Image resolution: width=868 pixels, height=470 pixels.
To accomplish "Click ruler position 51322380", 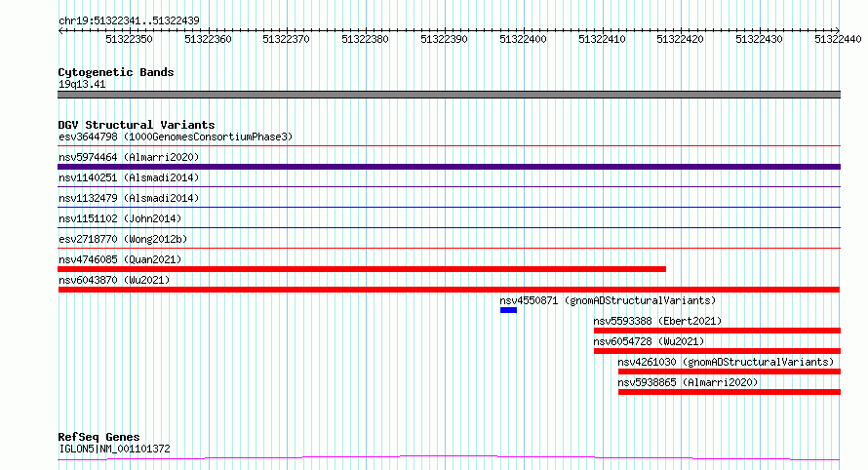I will point(366,39).
